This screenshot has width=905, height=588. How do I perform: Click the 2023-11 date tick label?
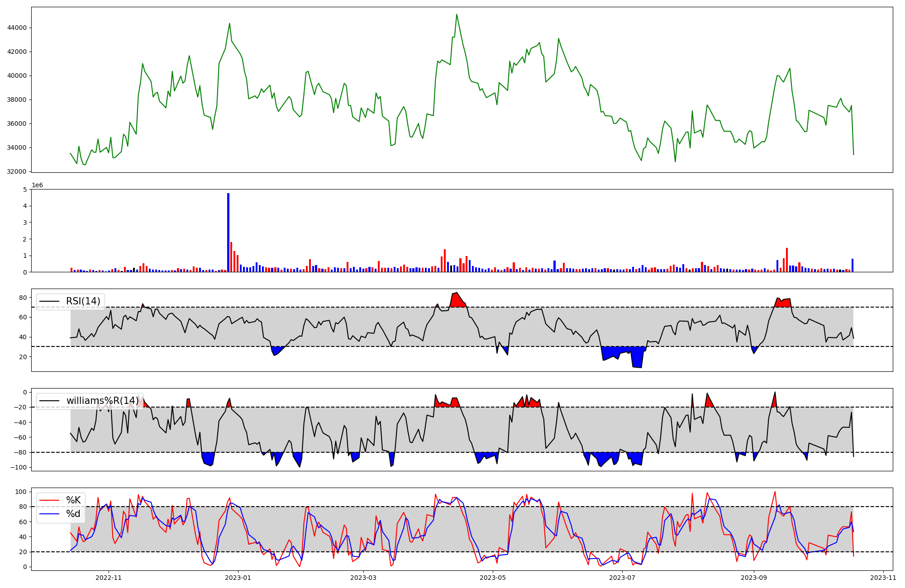[883, 578]
